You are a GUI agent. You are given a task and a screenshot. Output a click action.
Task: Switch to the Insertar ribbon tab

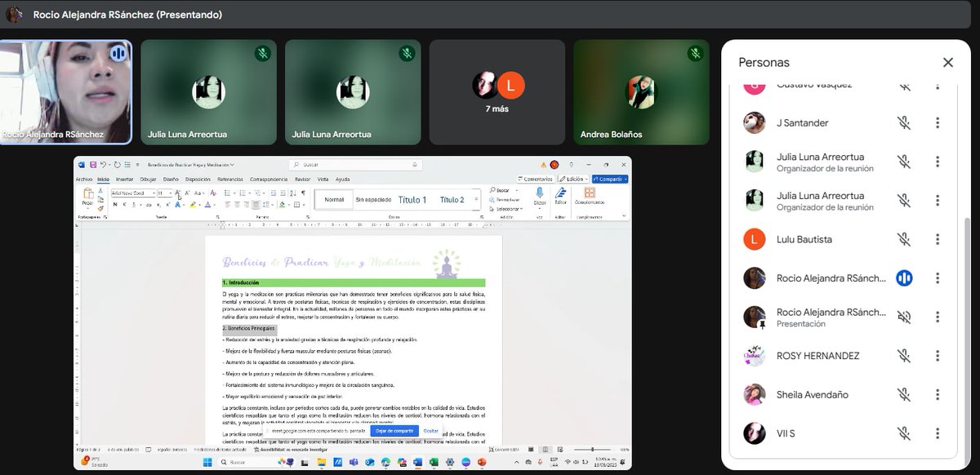125,179
